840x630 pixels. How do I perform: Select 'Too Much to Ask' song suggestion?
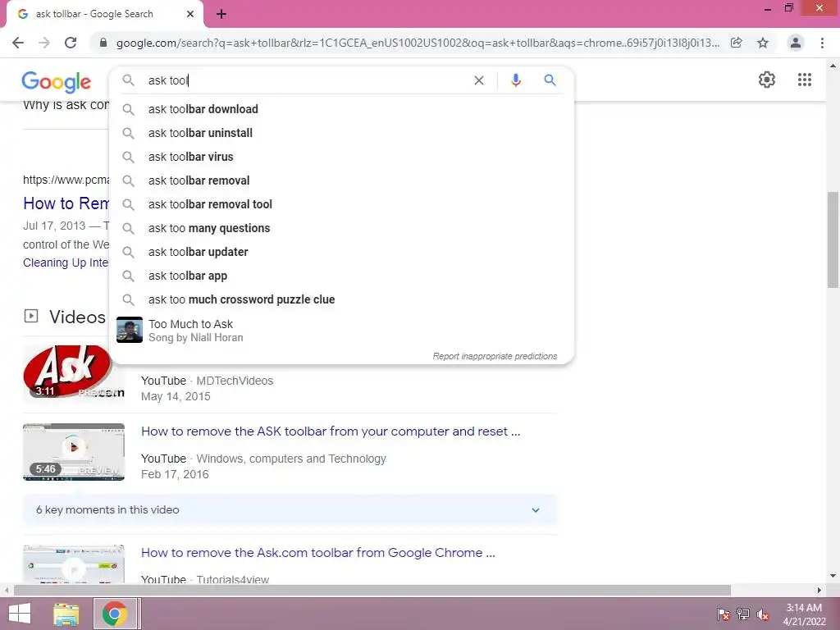[x=341, y=330]
